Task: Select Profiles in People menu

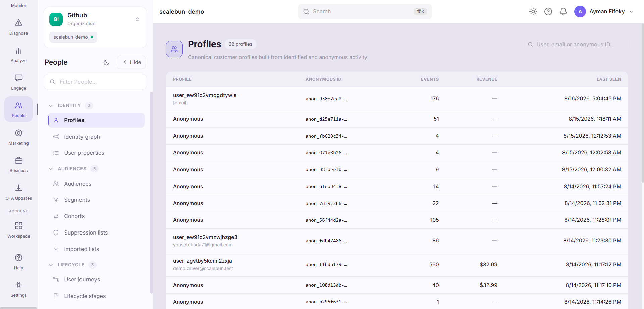Action: pyautogui.click(x=96, y=120)
